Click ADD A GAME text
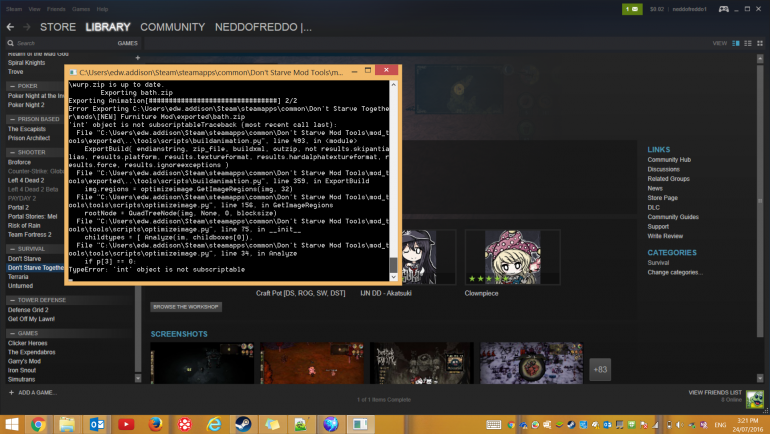 (x=37, y=392)
